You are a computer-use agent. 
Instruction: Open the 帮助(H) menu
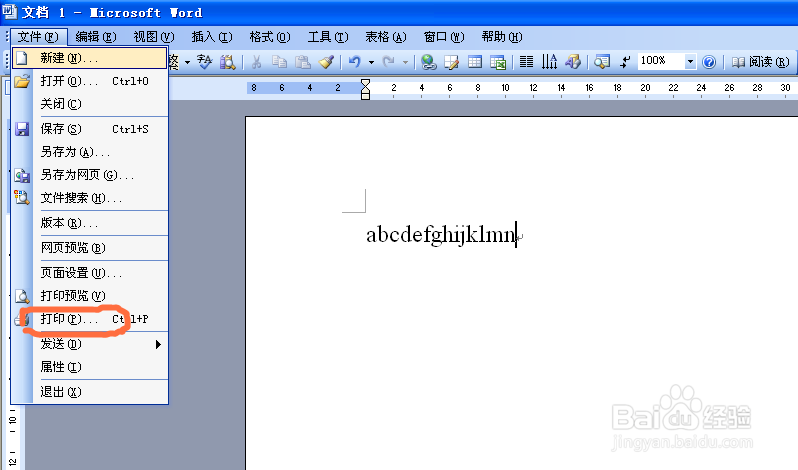[502, 37]
